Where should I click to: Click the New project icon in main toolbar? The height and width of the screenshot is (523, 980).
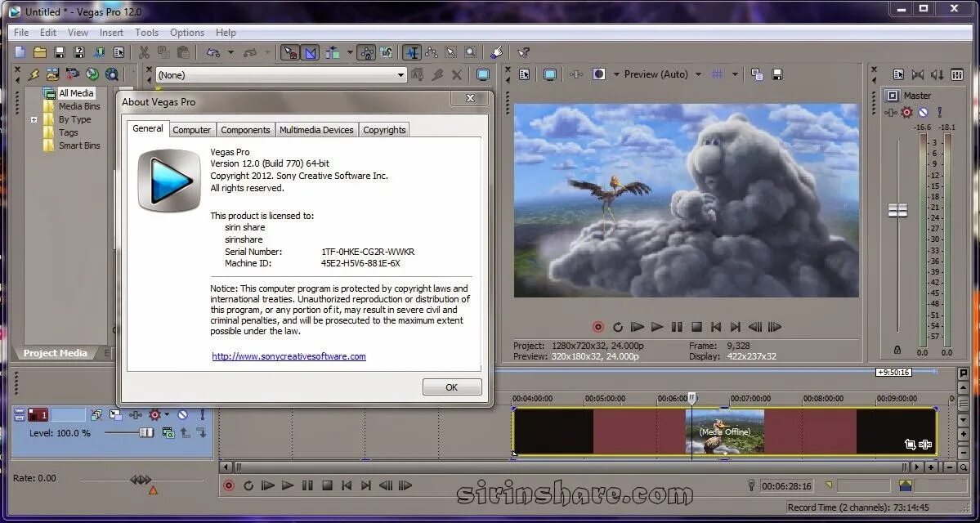coord(20,52)
